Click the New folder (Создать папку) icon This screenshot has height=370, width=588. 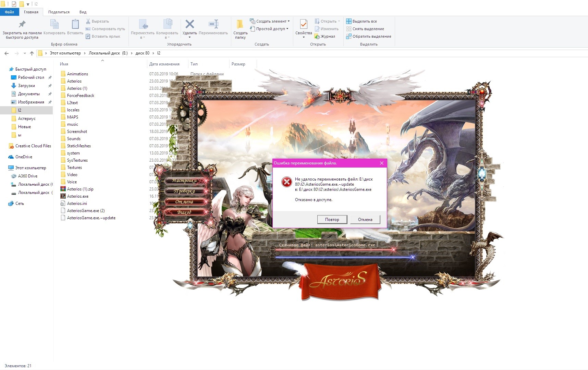click(240, 24)
